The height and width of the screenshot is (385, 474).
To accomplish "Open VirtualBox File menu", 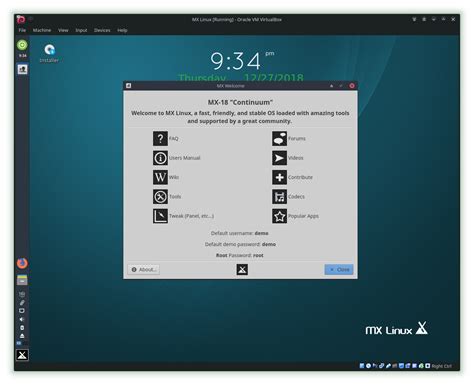I will click(x=22, y=30).
